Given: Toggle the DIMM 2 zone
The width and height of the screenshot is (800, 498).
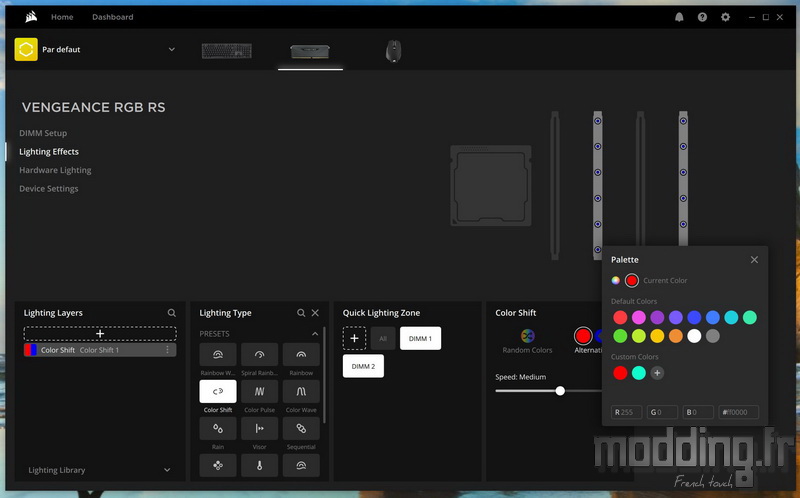Looking at the screenshot, I should click(x=363, y=366).
